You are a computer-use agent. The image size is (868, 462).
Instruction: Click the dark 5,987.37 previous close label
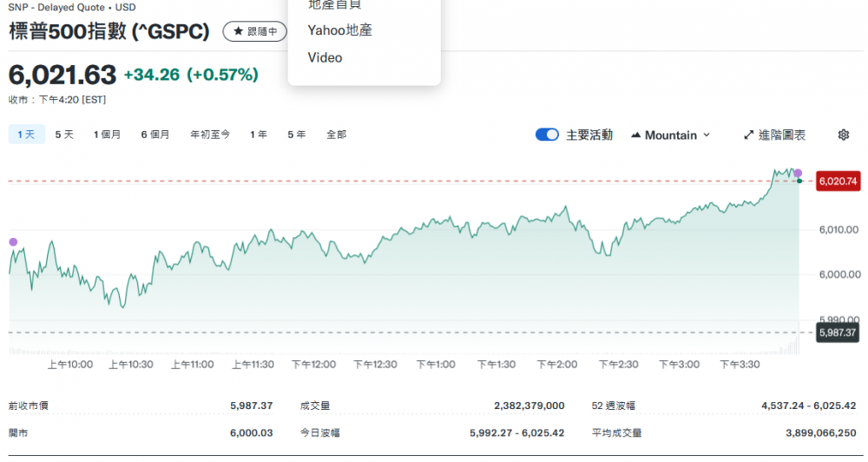click(x=838, y=333)
